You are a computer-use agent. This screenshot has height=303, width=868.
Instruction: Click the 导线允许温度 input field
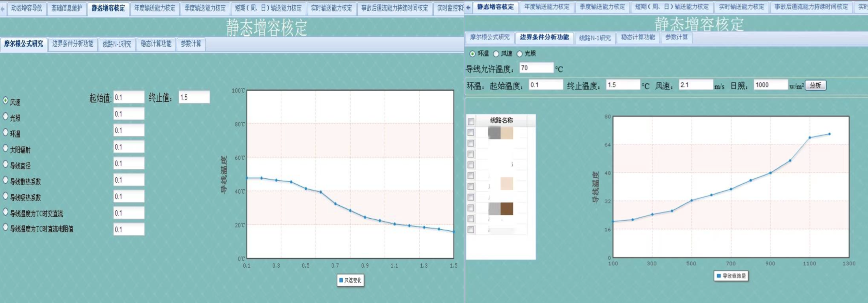(536, 68)
